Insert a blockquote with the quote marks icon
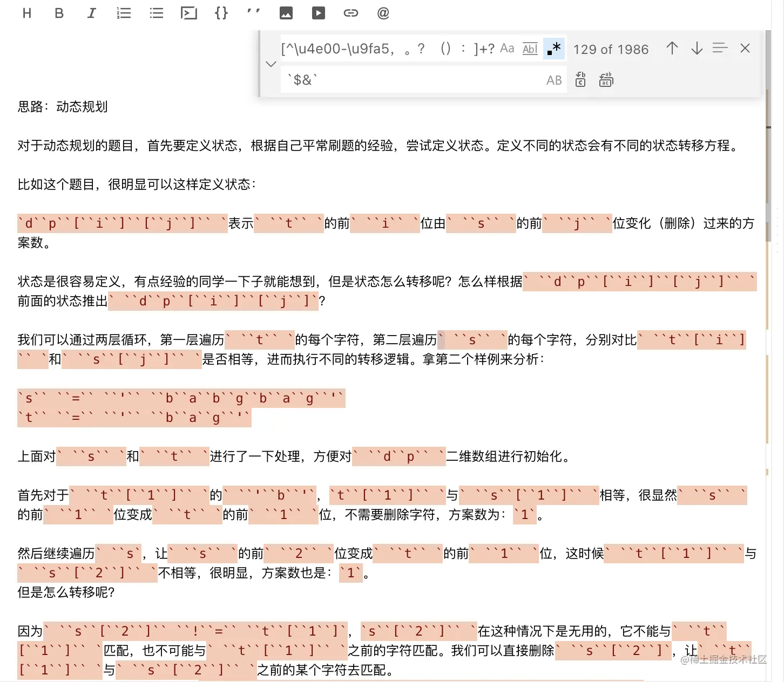 [x=253, y=11]
